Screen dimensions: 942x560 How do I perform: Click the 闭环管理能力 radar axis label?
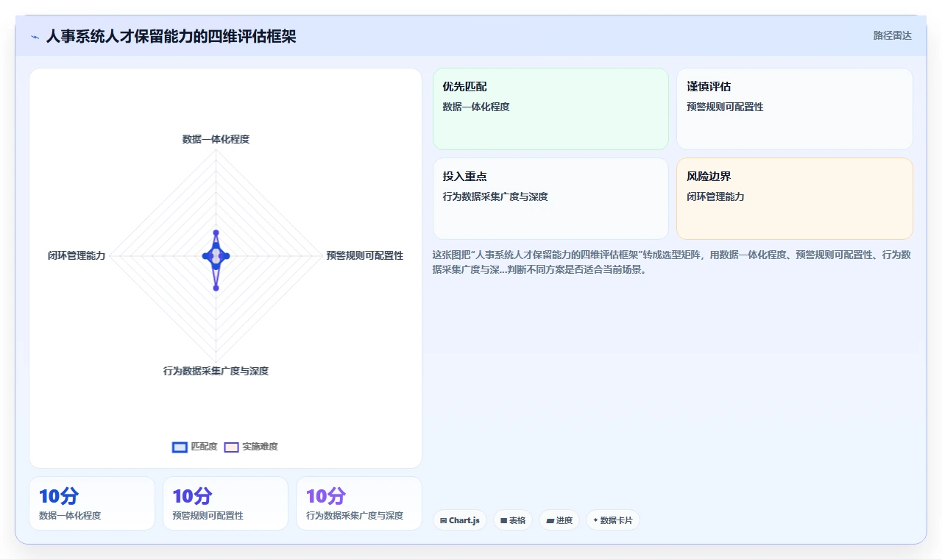point(77,256)
